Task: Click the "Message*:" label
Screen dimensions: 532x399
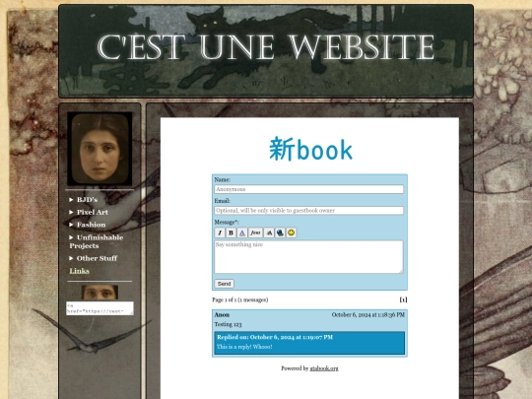Action: pos(227,222)
